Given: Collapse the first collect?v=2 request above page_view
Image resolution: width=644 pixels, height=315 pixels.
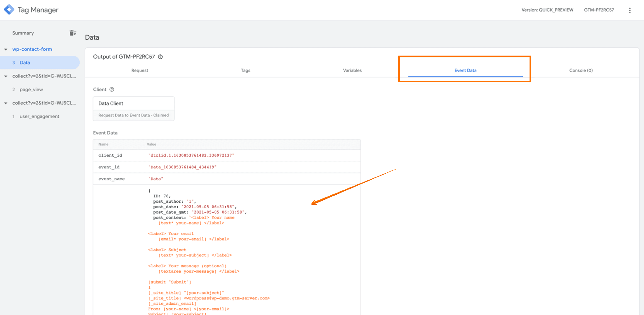Looking at the screenshot, I should [x=6, y=76].
